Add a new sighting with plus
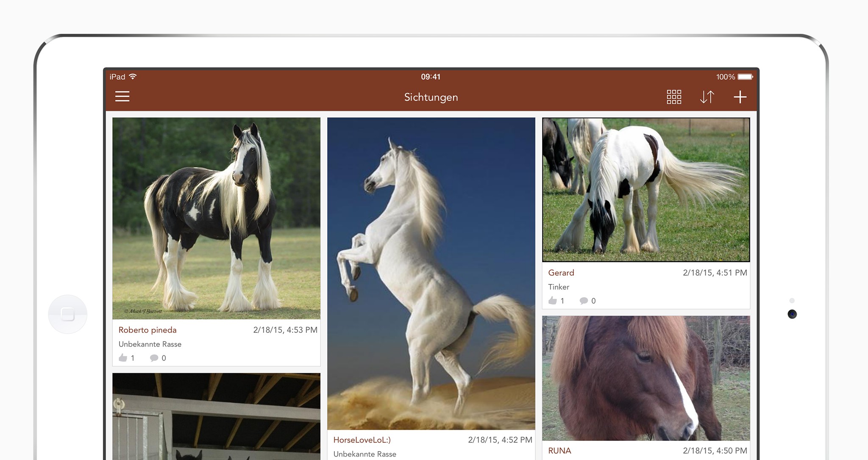This screenshot has height=460, width=868. point(740,97)
